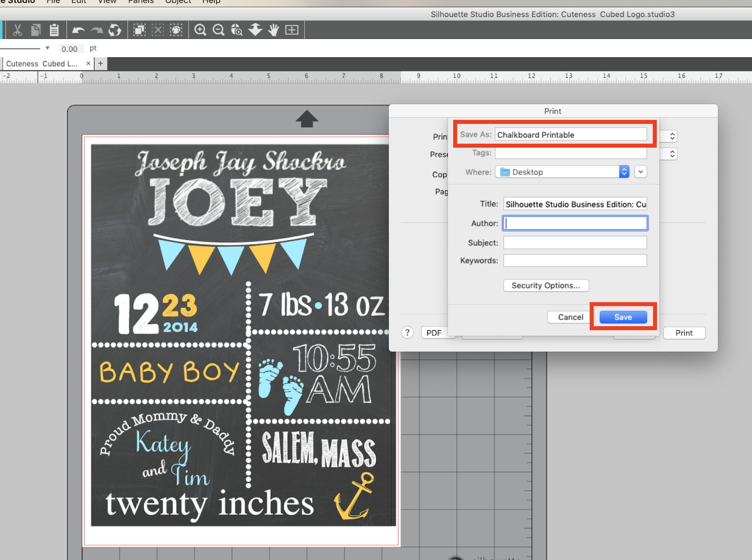Click the Select by Color icon
Viewport: 752px width, 560px height.
[176, 30]
